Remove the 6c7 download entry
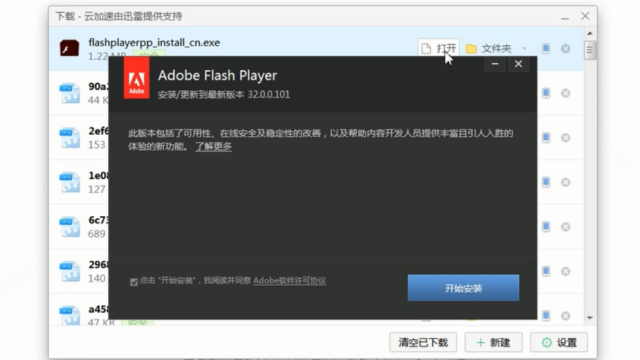 [x=565, y=227]
